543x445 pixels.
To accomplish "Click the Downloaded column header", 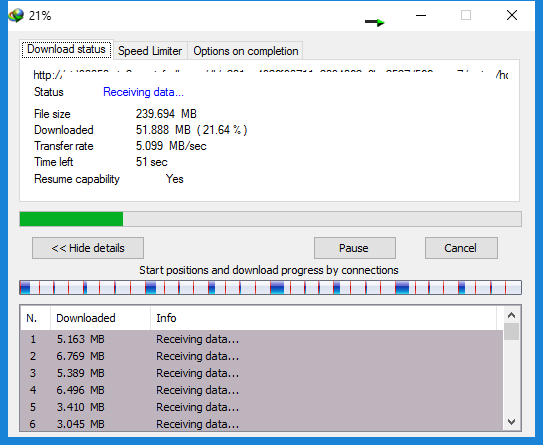I will point(100,318).
